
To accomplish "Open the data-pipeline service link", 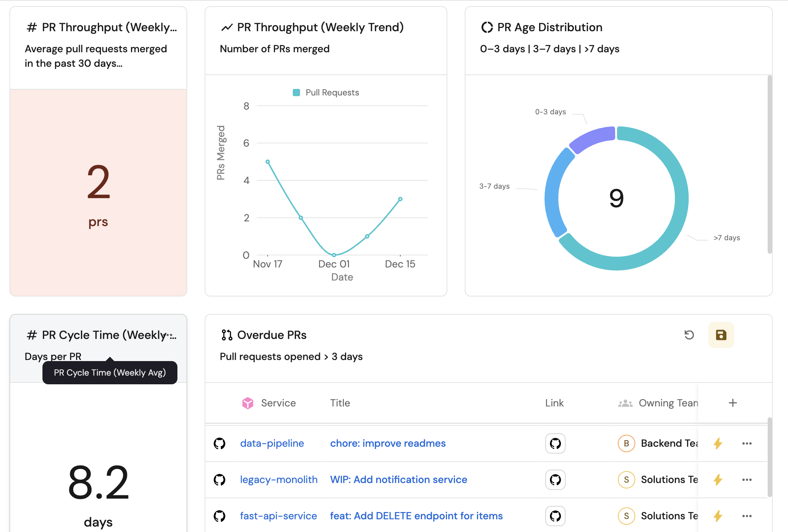I will point(272,443).
